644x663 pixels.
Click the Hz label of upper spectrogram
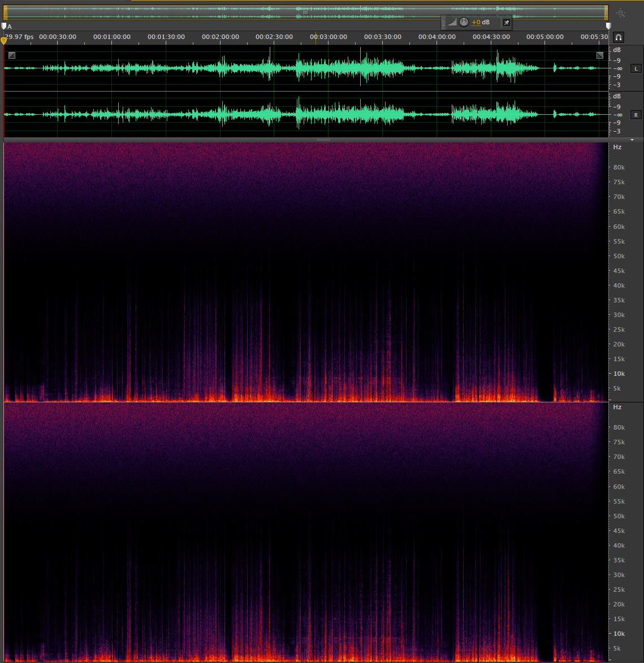tap(617, 147)
